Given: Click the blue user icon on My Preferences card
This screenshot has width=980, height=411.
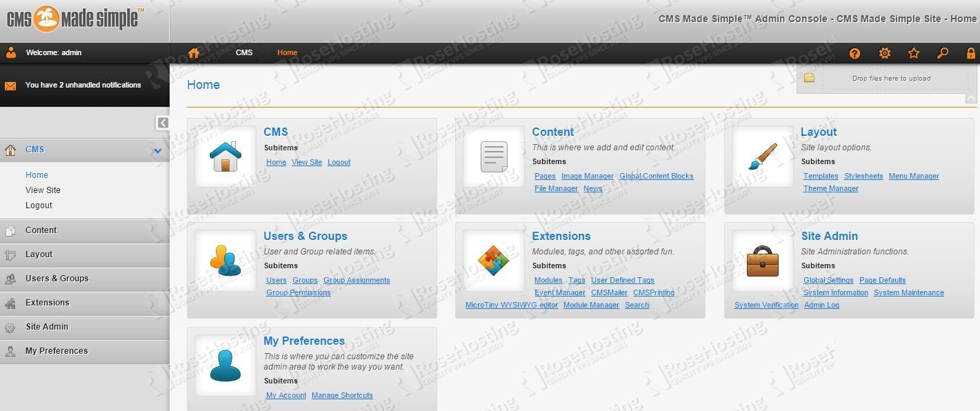Looking at the screenshot, I should (x=225, y=365).
